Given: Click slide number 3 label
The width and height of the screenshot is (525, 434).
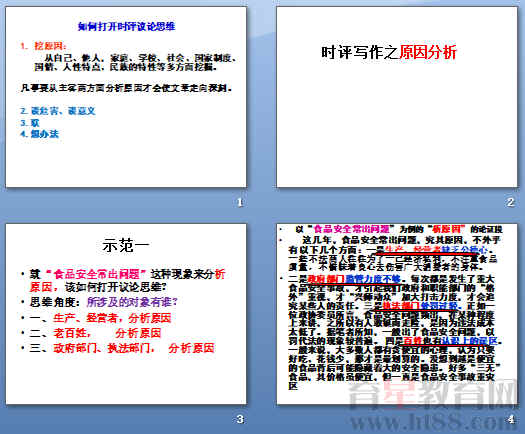Looking at the screenshot, I should pos(240,419).
